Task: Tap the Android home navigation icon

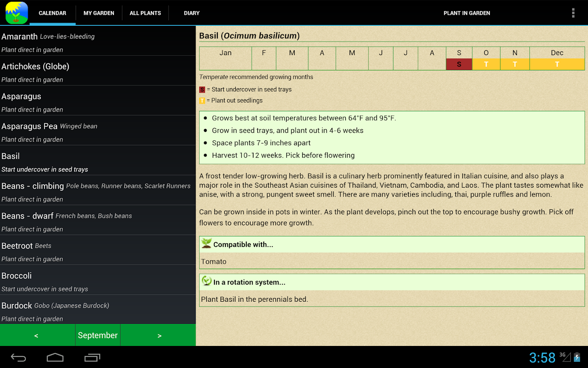Action: 55,358
